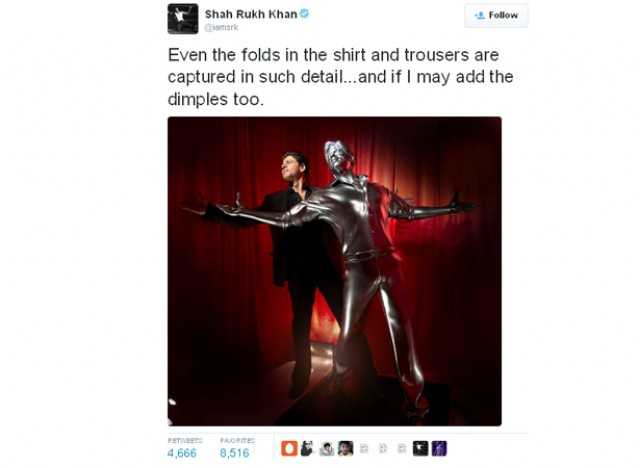This screenshot has height=468, width=640.
Task: Click the tweet text about folds
Action: click(340, 77)
